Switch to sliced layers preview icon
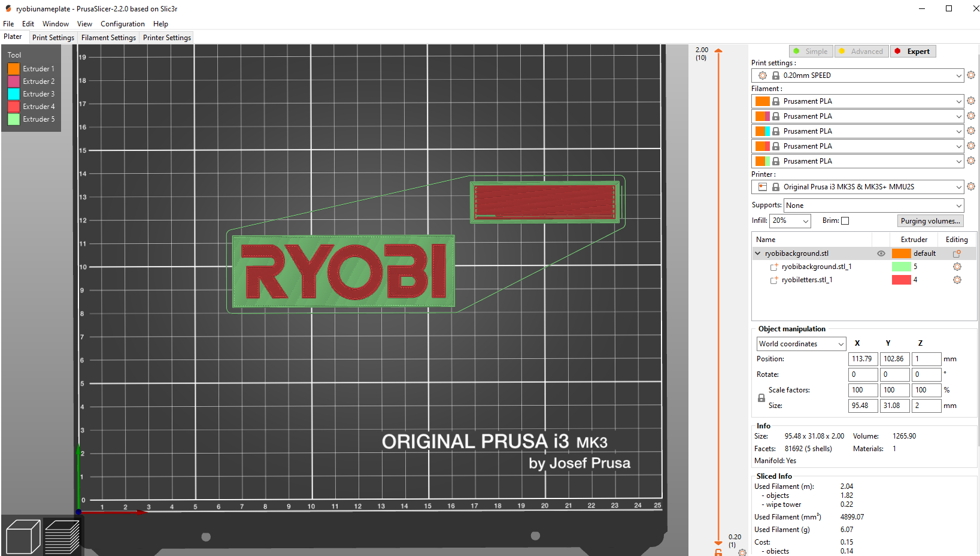This screenshot has height=556, width=980. (62, 537)
